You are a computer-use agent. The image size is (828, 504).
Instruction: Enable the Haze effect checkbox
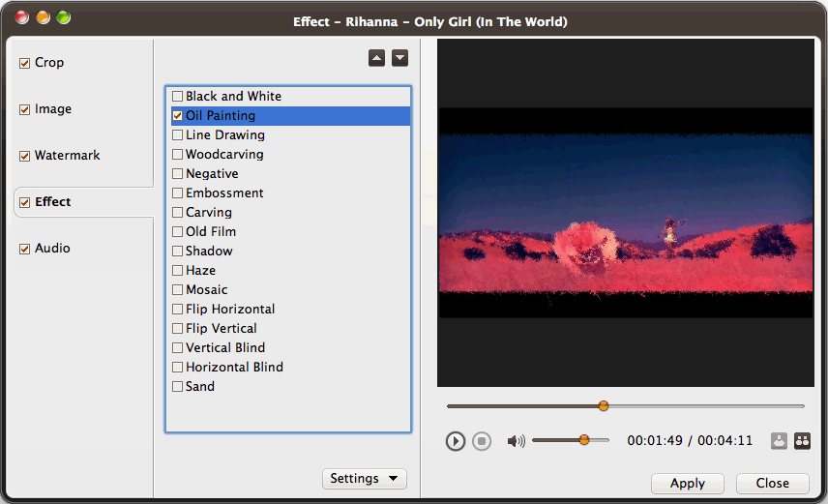(177, 271)
